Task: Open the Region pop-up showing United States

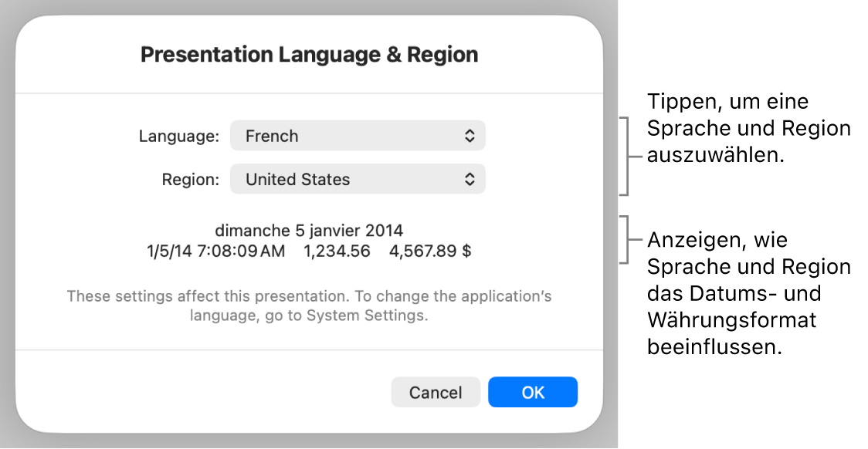Action: pos(358,179)
